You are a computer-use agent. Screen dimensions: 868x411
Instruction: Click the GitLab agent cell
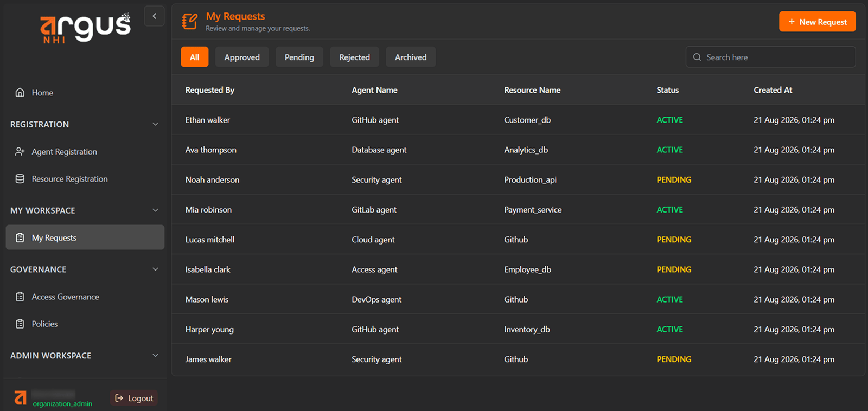tap(374, 209)
